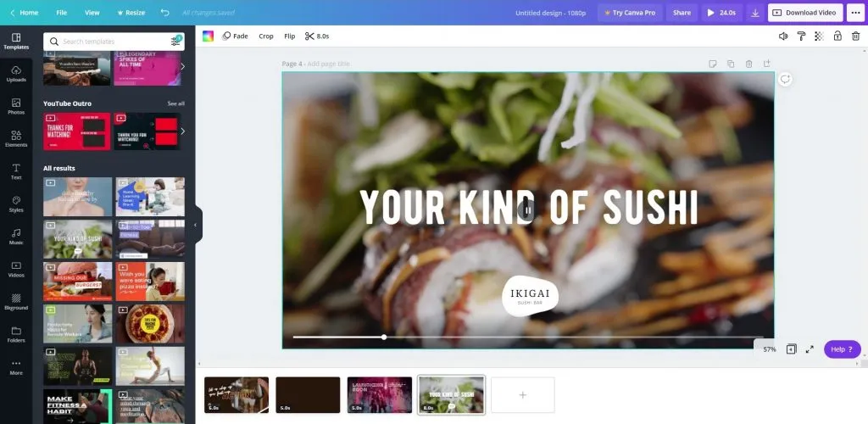This screenshot has height=424, width=868.
Task: Enter fullscreen with the expand arrows icon
Action: point(810,349)
